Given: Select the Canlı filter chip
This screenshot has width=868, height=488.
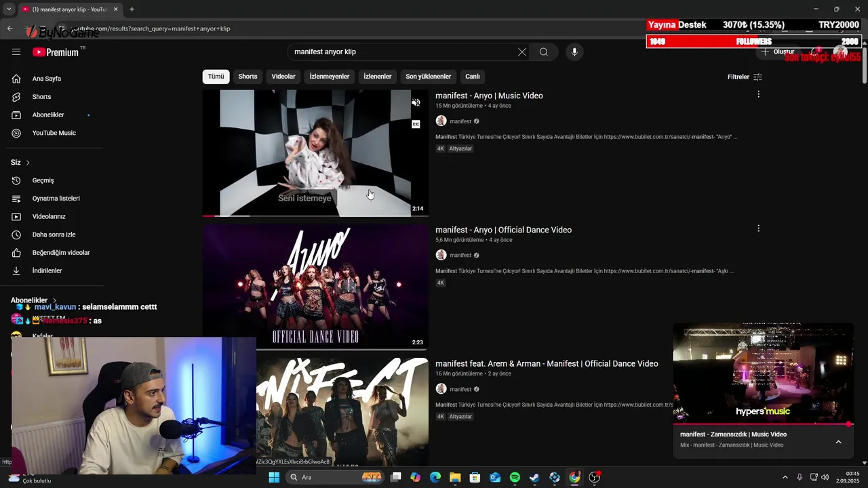Looking at the screenshot, I should 473,77.
